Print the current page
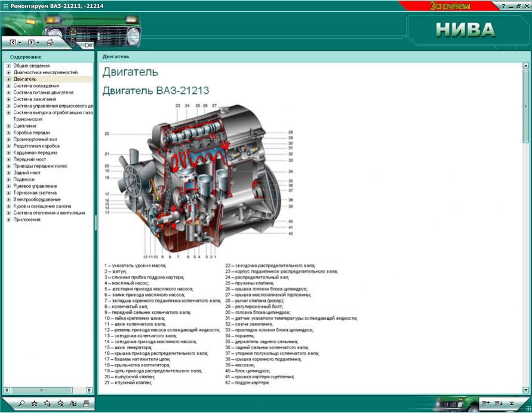 tap(86, 403)
